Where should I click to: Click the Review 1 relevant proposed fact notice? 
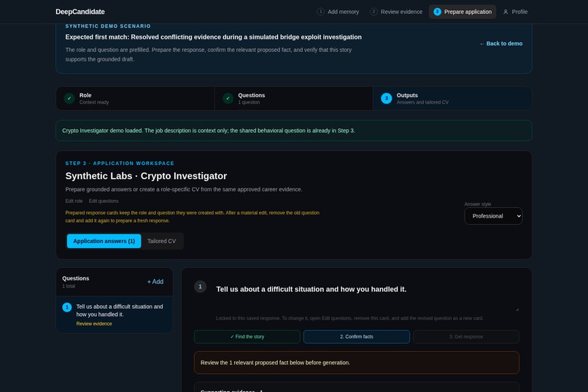pos(357,363)
